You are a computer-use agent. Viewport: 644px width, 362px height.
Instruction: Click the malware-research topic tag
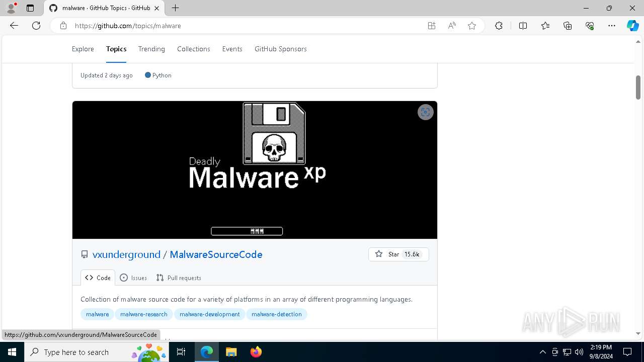pos(144,314)
